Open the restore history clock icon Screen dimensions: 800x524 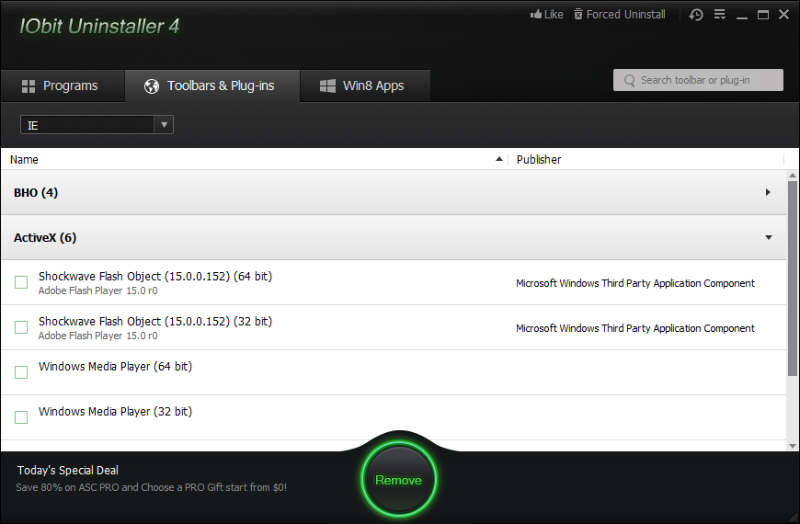[696, 15]
